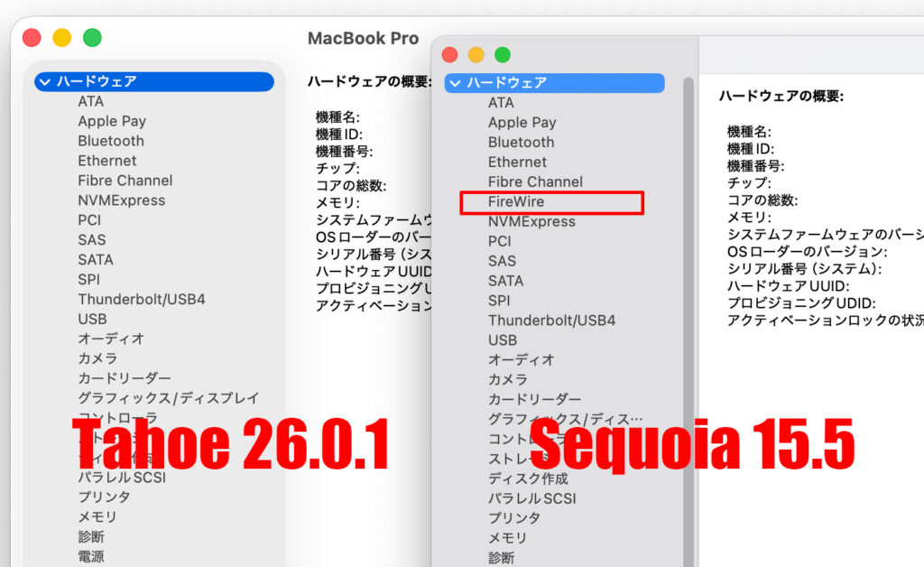
Task: Collapse the ハードウェア chevron in the right window
Action: tap(455, 83)
